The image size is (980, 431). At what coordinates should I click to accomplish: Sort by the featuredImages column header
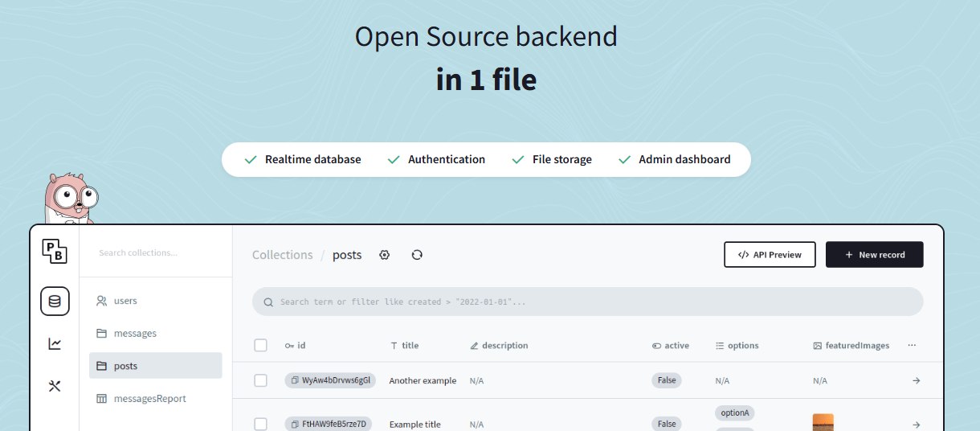tap(851, 345)
